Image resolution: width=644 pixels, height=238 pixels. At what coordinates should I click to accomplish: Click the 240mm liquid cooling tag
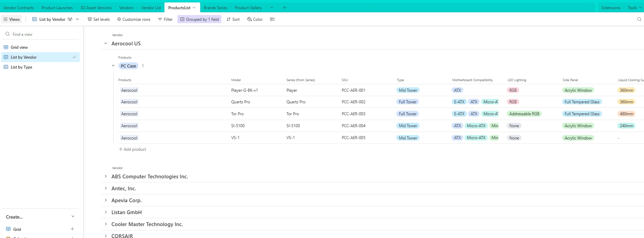click(626, 126)
